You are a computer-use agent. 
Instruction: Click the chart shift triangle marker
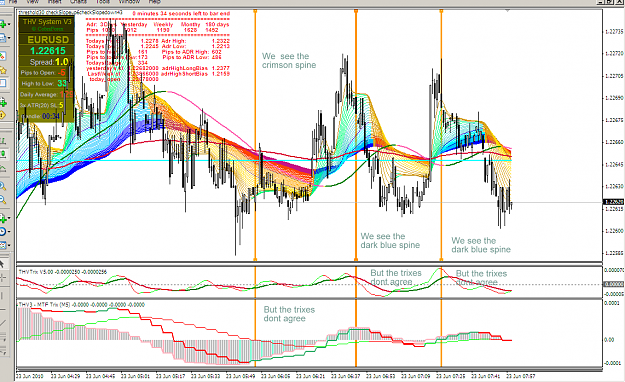(507, 11)
